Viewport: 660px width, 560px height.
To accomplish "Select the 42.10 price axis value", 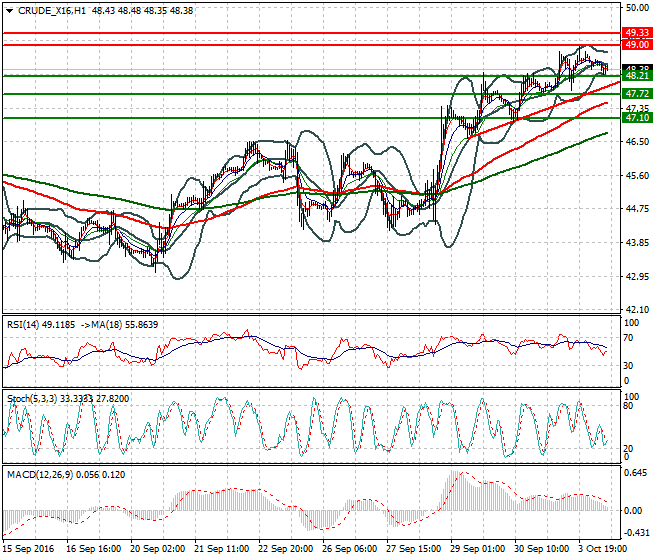I will [637, 309].
